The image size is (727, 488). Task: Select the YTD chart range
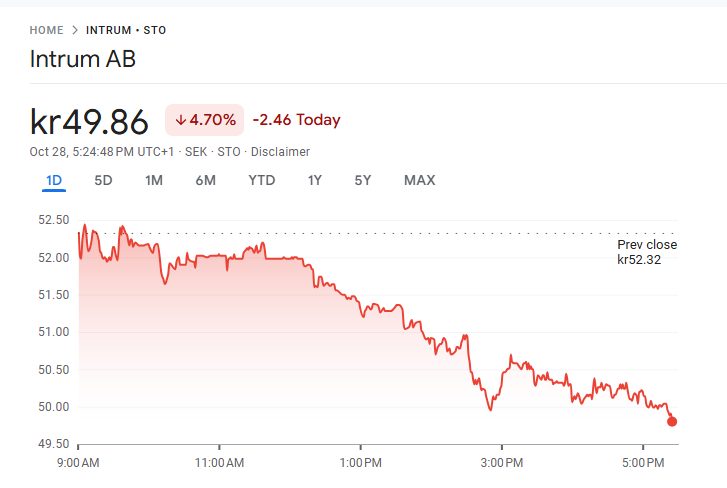(262, 181)
